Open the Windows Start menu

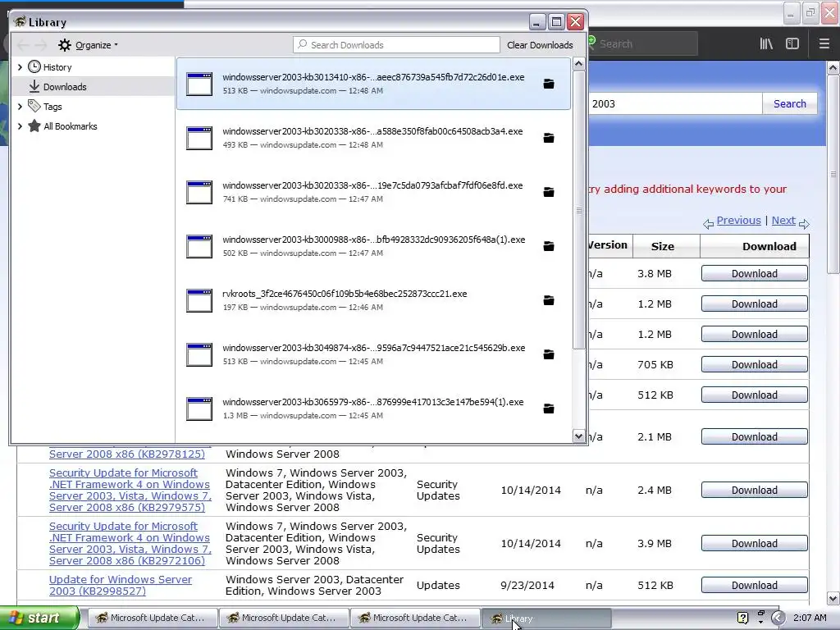point(39,618)
